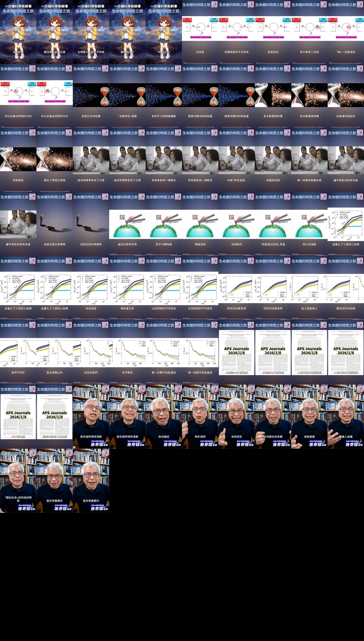Click the channel logo in the 也就是 frame

tap(214, 5)
